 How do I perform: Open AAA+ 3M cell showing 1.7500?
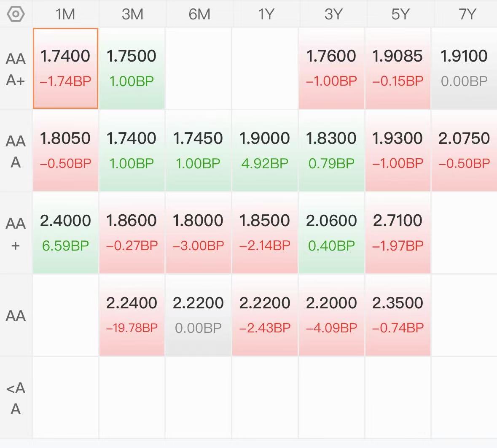pos(132,68)
